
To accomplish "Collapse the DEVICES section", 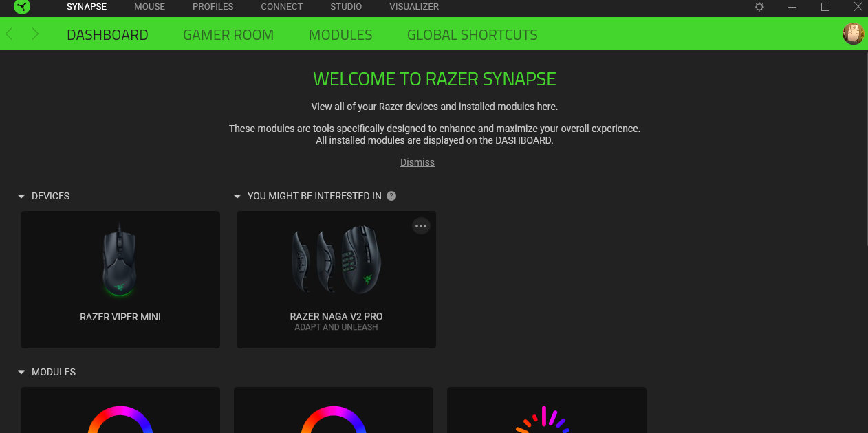I will pos(21,197).
